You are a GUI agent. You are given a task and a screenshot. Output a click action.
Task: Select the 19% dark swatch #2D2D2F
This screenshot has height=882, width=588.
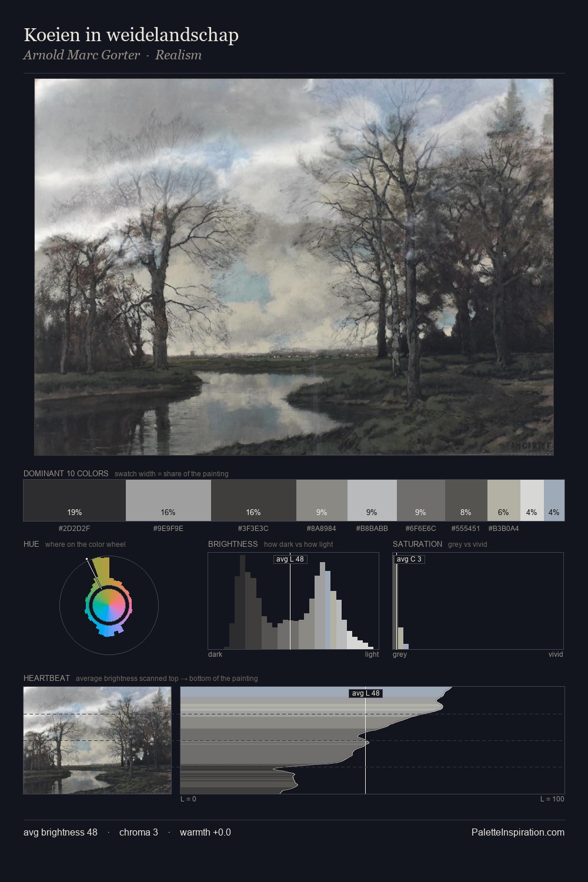point(75,500)
